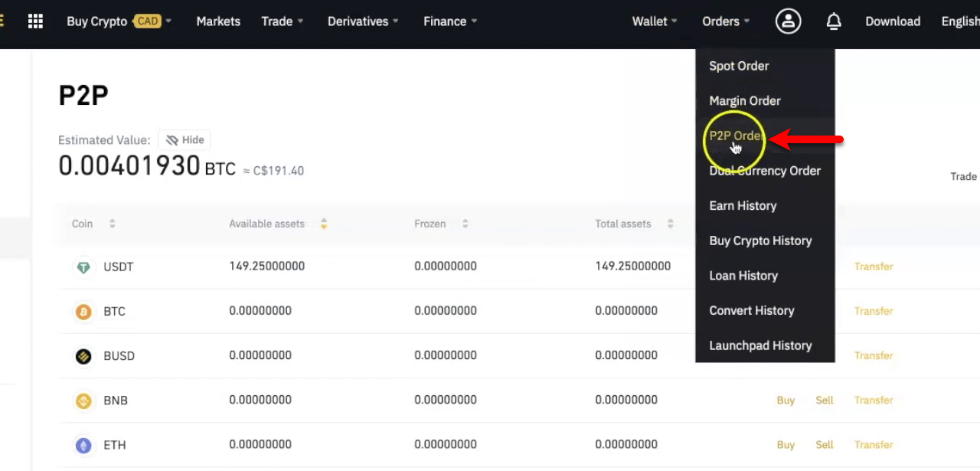Viewport: 980px width, 471px height.
Task: Click Transfer in the USDT row
Action: (x=874, y=267)
